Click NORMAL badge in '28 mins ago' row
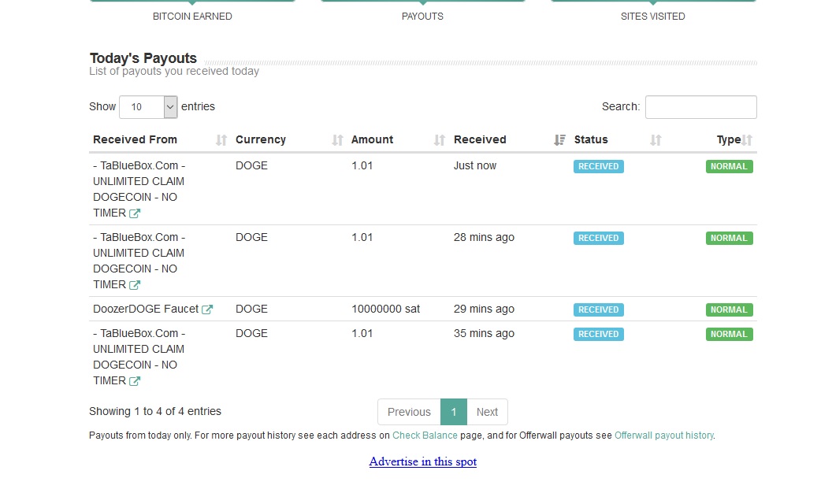This screenshot has height=504, width=832. coord(729,238)
